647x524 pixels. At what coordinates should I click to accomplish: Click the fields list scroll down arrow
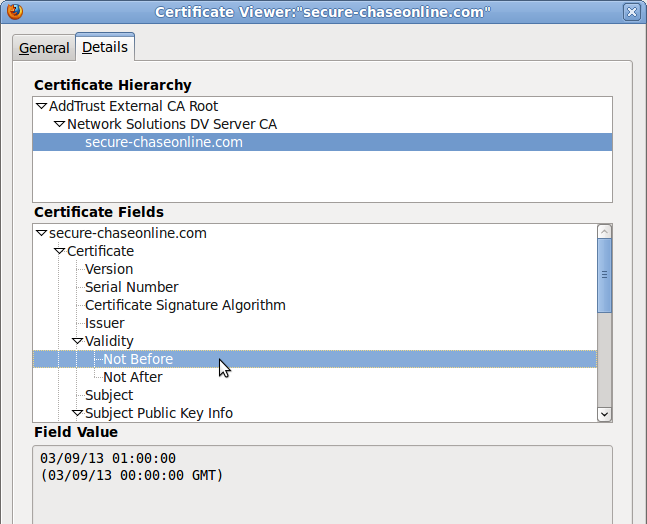pos(604,414)
